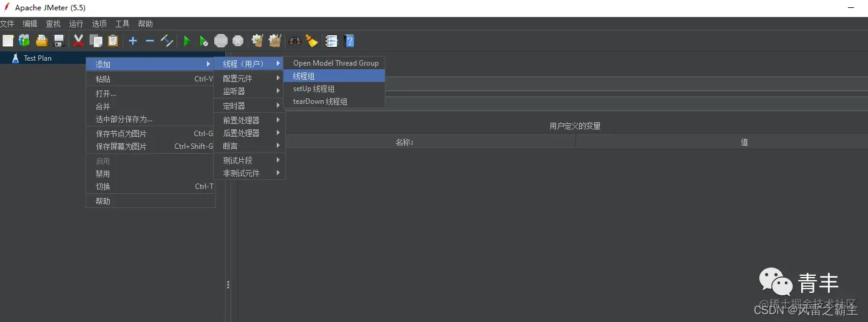868x322 pixels.
Task: Open the 运行 menu
Action: pos(76,24)
